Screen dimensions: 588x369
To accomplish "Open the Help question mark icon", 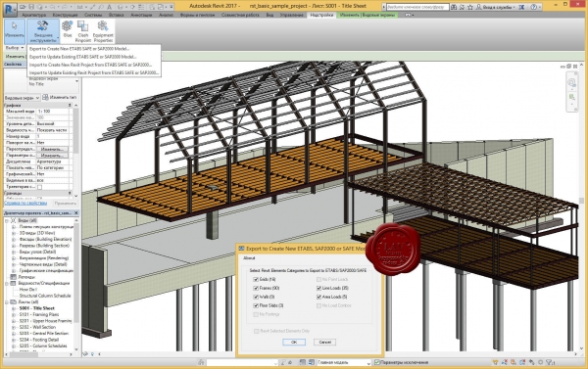I will (534, 7).
